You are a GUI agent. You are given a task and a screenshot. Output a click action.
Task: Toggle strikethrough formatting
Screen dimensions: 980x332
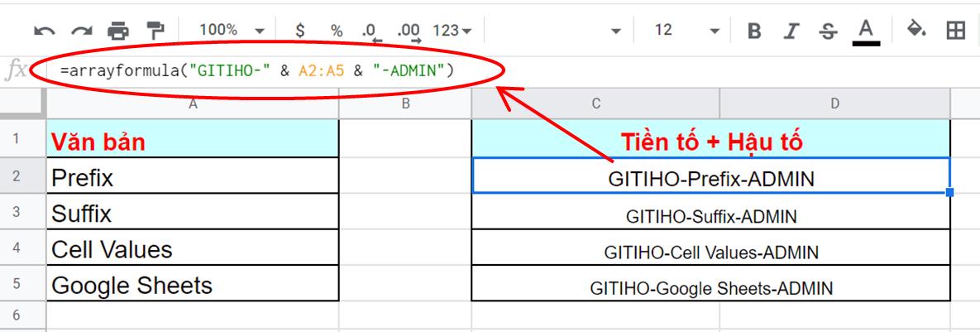[828, 30]
